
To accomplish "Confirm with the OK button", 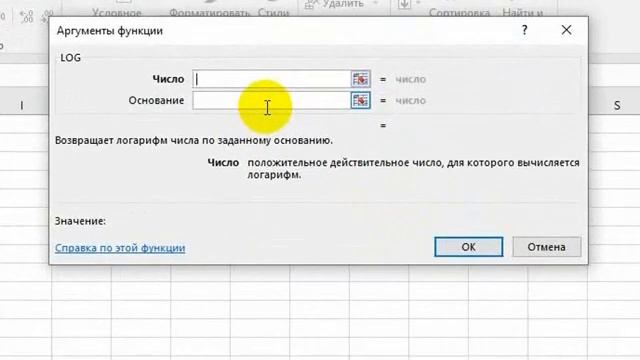I will pyautogui.click(x=469, y=247).
